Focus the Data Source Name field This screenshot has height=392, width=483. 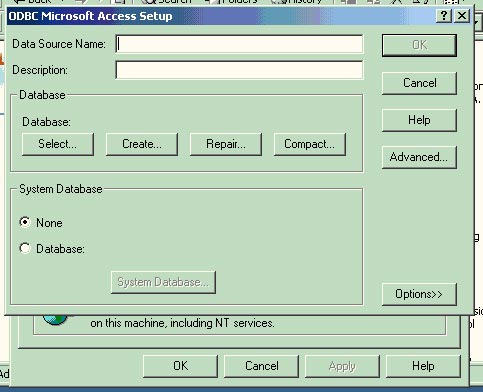tap(239, 44)
